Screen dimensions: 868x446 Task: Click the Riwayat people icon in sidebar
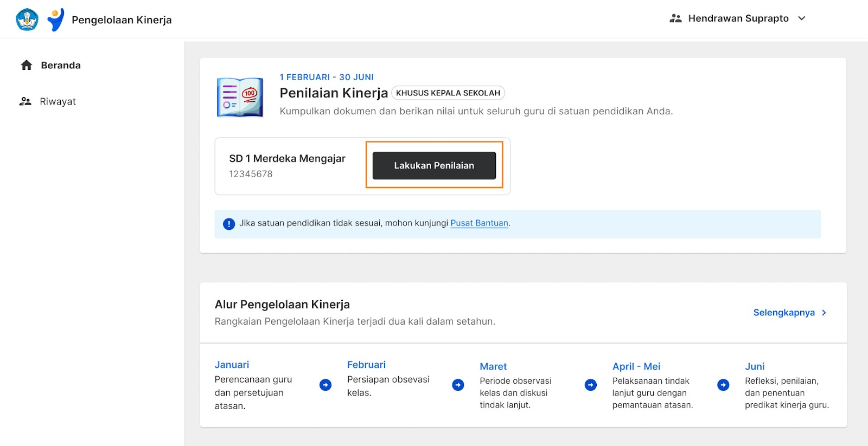pyautogui.click(x=25, y=101)
